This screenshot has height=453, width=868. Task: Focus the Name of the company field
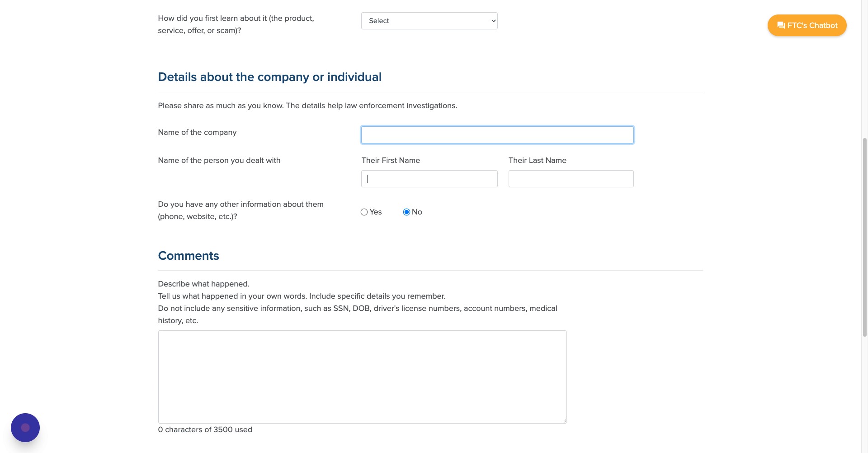tap(497, 135)
